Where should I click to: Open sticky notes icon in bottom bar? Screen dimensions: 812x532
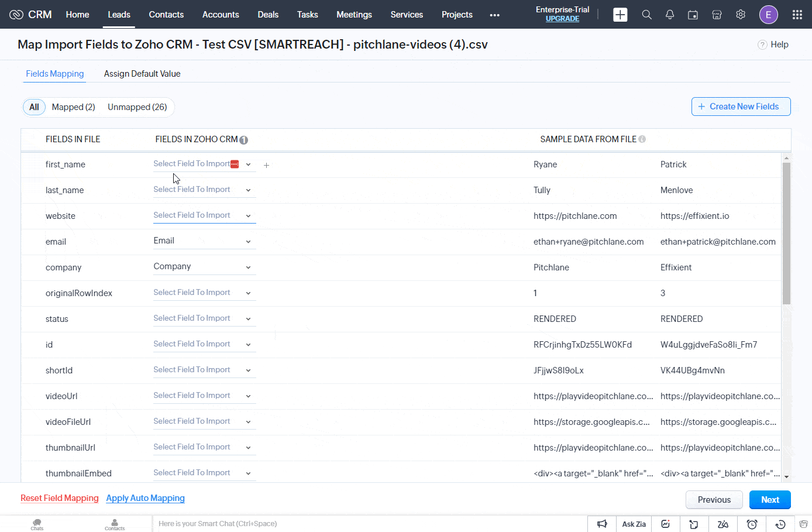[x=694, y=524]
